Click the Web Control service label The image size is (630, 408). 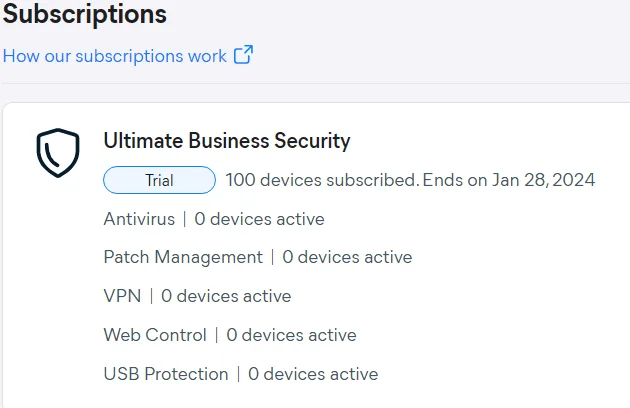(155, 335)
